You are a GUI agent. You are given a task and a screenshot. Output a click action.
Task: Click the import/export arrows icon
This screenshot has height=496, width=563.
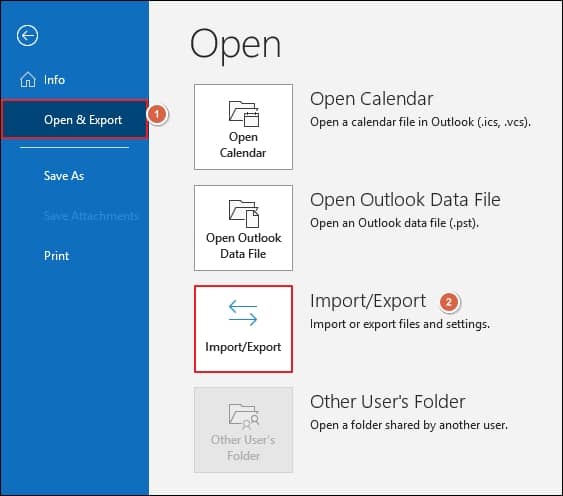click(243, 313)
